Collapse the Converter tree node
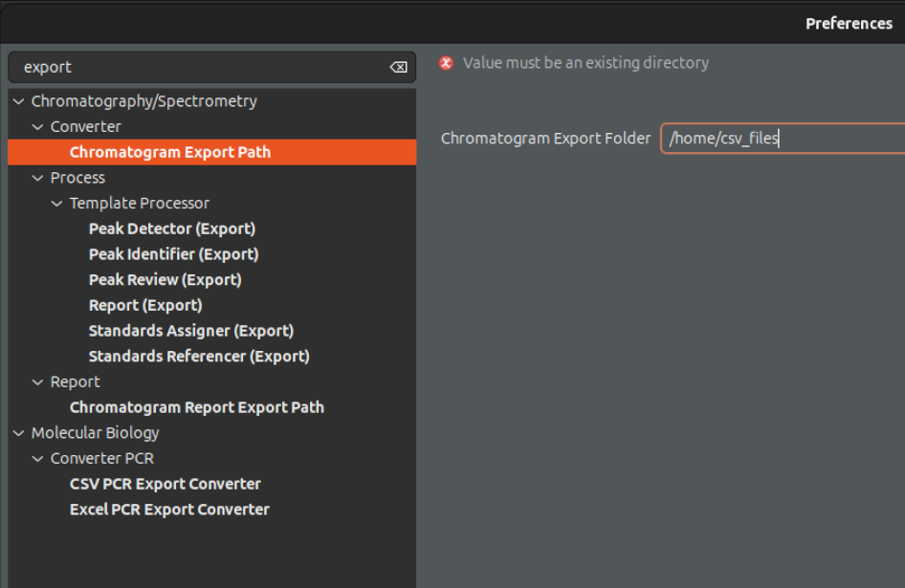905x588 pixels. [38, 127]
